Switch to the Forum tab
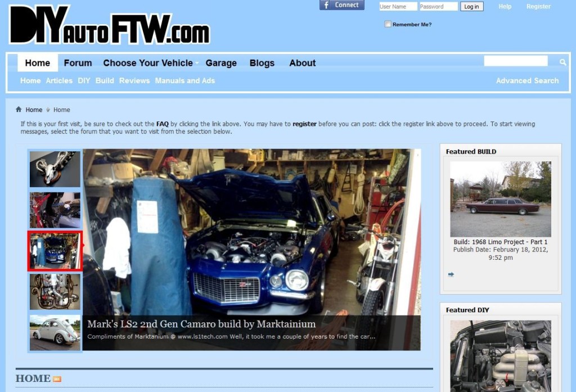The width and height of the screenshot is (576, 392). 78,63
